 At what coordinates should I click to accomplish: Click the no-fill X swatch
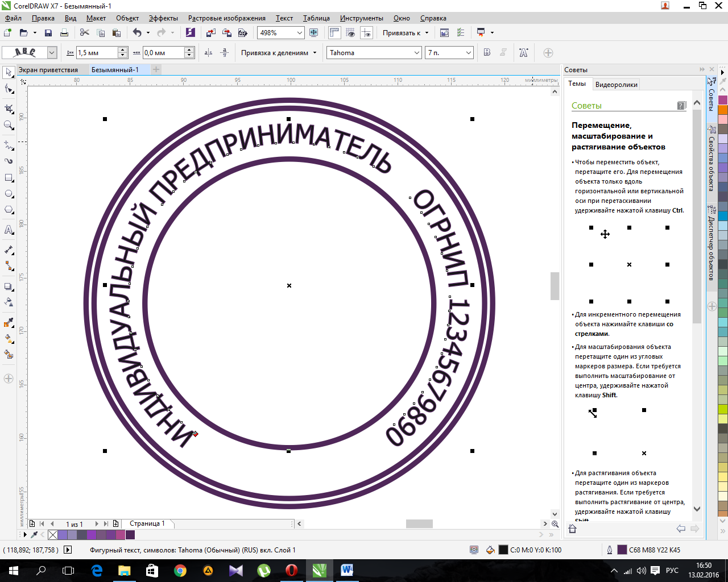(x=53, y=535)
